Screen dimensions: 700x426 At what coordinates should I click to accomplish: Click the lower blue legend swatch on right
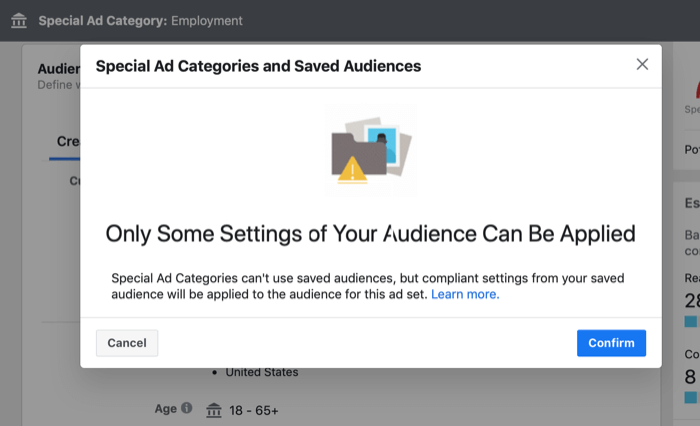coord(690,396)
